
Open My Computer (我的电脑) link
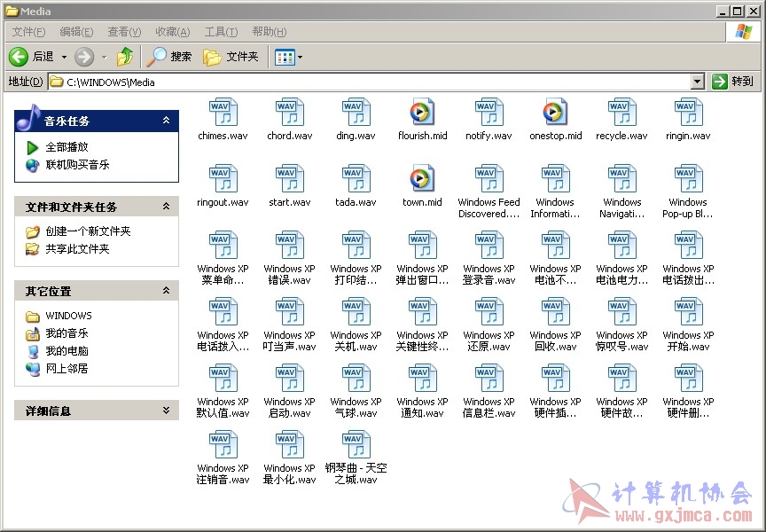click(66, 351)
